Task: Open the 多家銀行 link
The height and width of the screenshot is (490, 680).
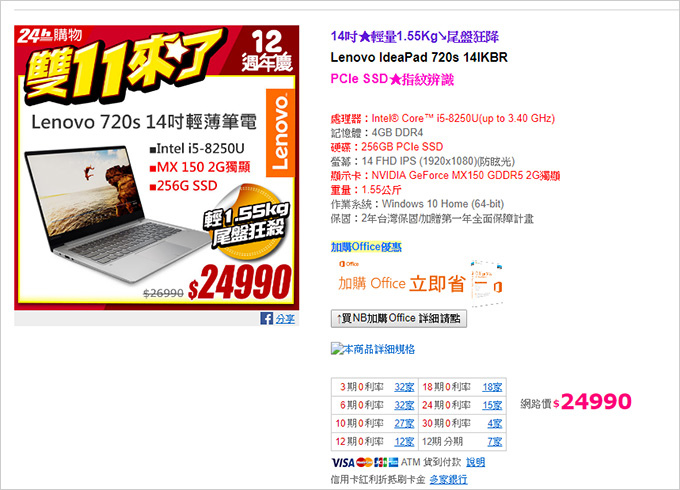Action: (x=448, y=479)
